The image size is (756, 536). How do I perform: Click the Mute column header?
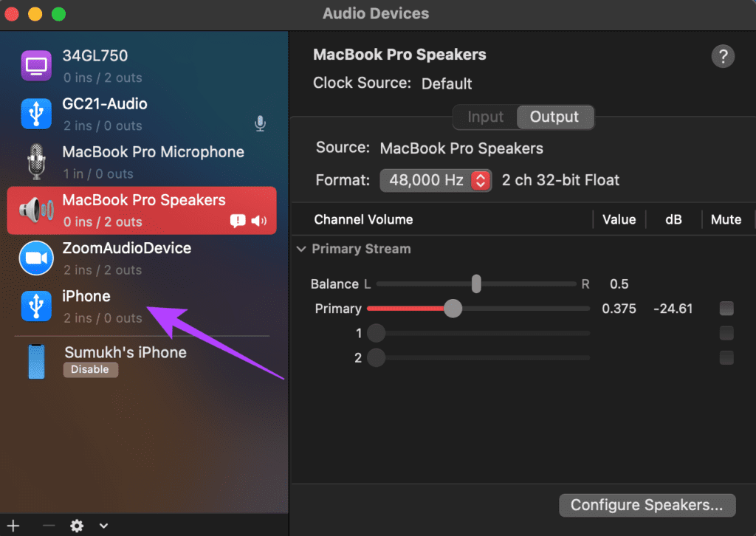726,220
